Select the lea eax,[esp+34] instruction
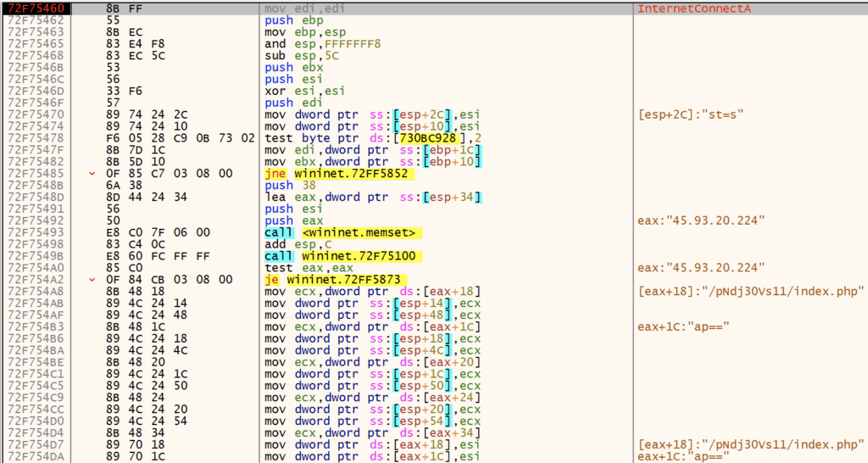868x463 pixels. pyautogui.click(x=373, y=197)
